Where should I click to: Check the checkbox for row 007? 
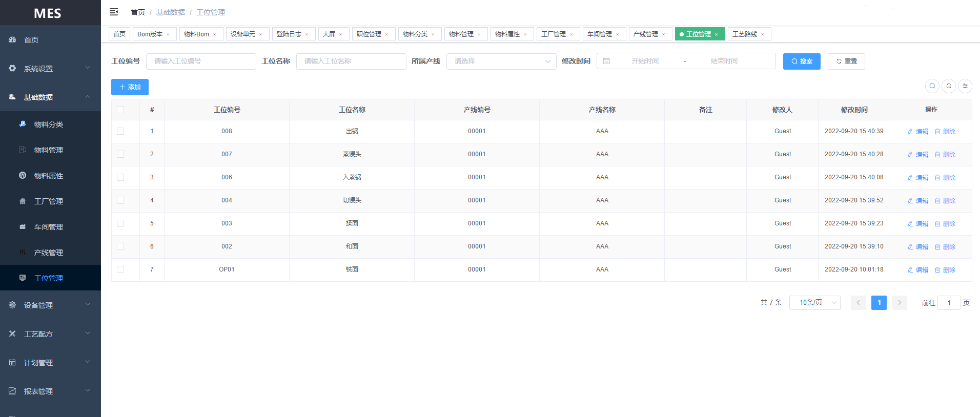(x=120, y=154)
